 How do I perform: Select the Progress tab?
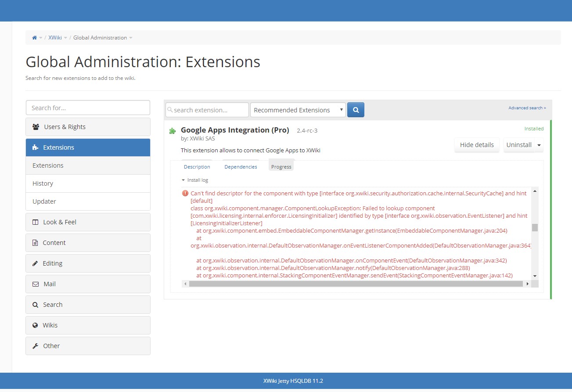281,166
